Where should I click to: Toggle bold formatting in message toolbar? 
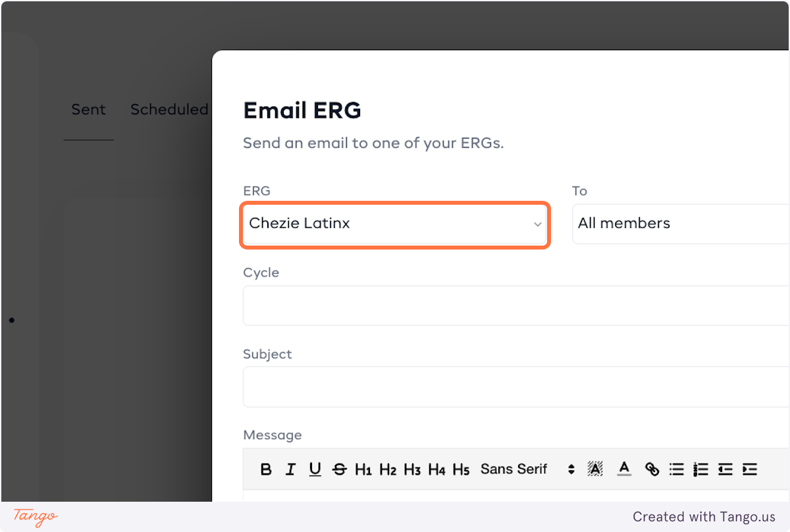click(x=266, y=469)
